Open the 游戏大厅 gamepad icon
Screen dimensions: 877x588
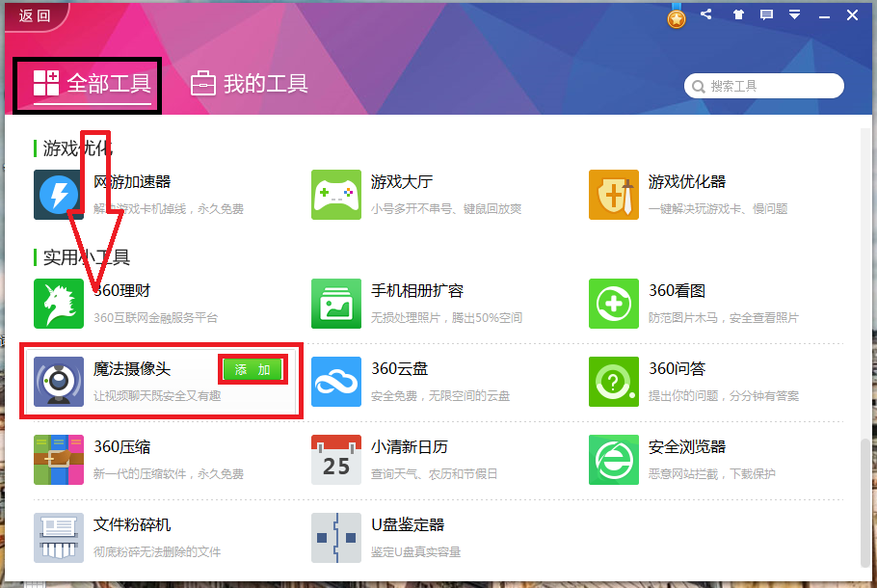(336, 195)
